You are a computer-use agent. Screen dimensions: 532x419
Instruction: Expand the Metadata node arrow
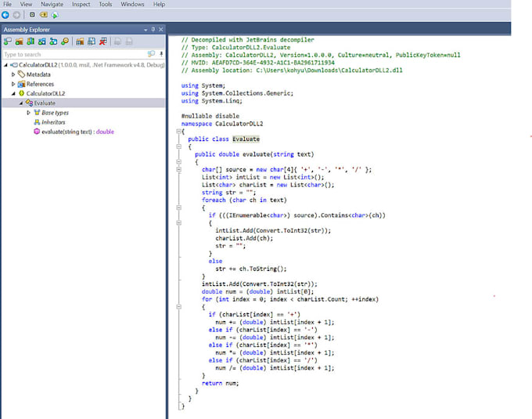[13, 74]
